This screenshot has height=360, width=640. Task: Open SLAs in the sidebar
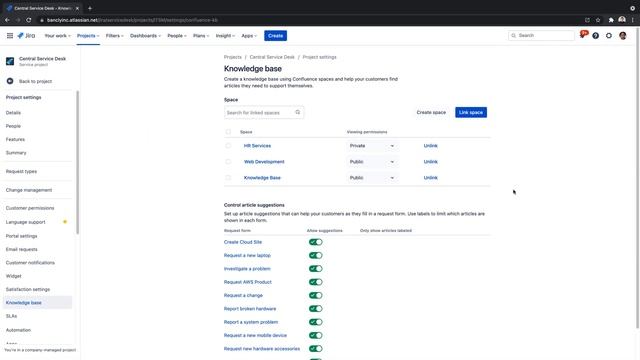click(x=11, y=316)
